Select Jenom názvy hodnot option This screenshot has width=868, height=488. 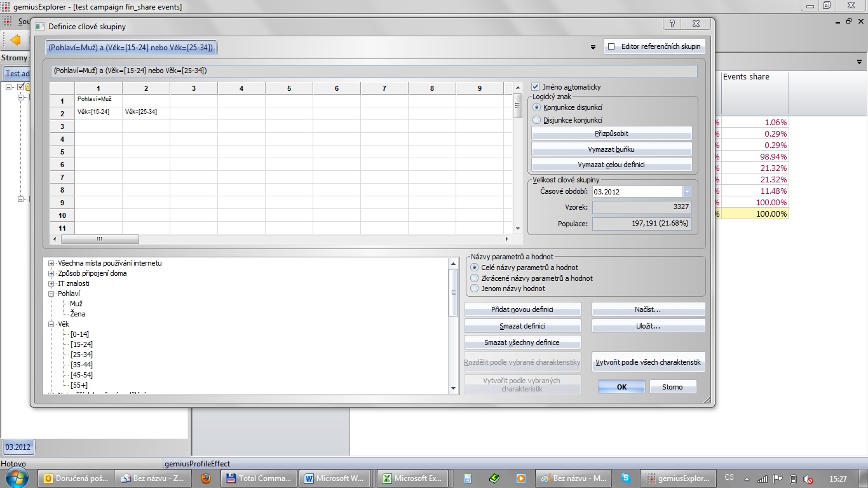[x=474, y=288]
